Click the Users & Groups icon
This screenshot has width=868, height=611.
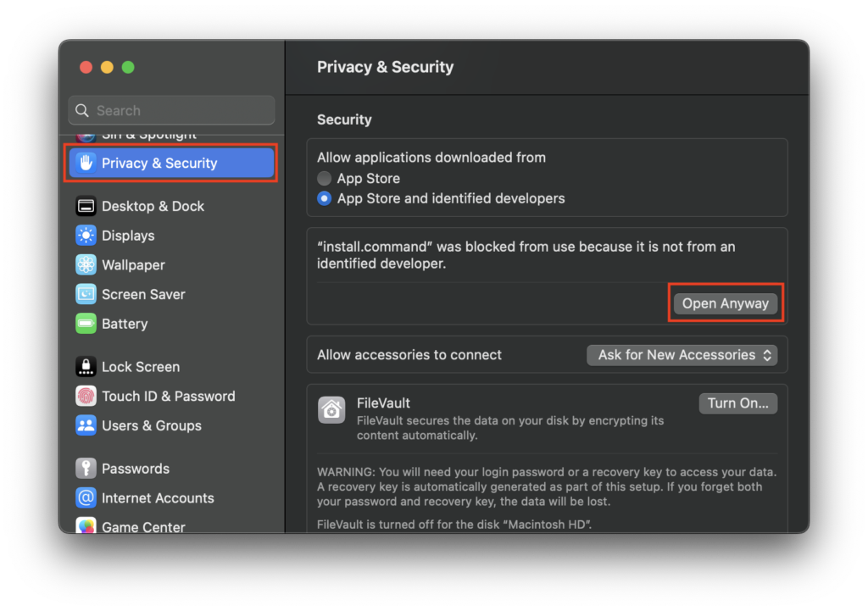tap(86, 425)
